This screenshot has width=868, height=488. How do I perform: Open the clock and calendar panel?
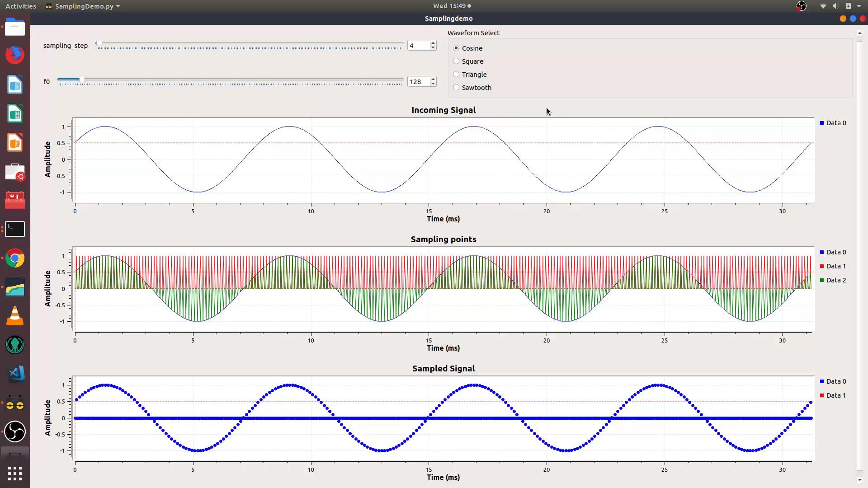[x=452, y=6]
